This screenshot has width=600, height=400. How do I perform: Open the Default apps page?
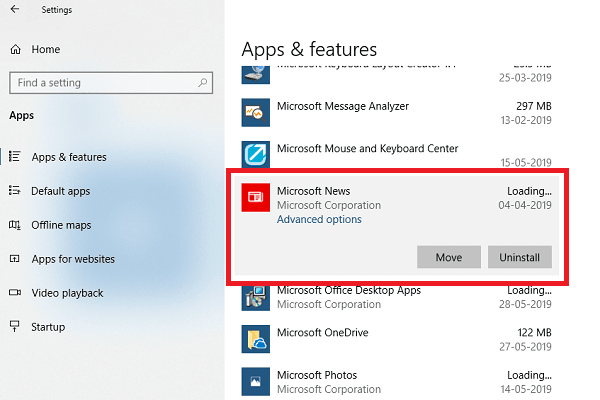60,191
